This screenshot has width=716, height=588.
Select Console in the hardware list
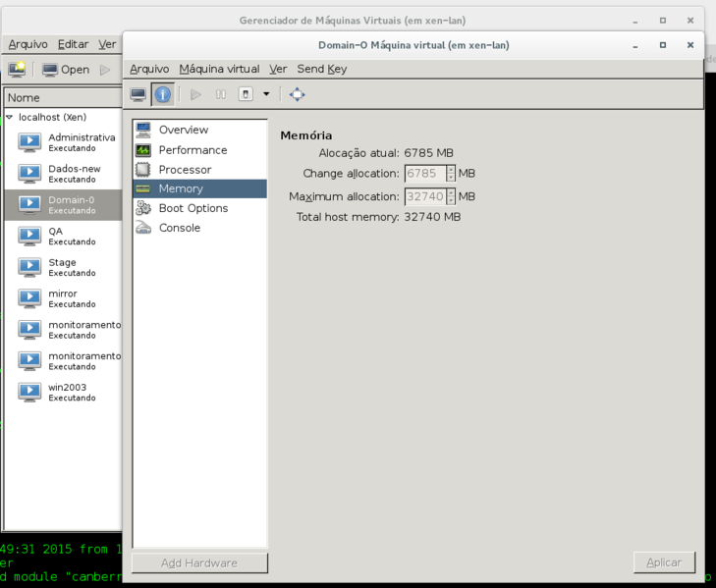pyautogui.click(x=200, y=228)
